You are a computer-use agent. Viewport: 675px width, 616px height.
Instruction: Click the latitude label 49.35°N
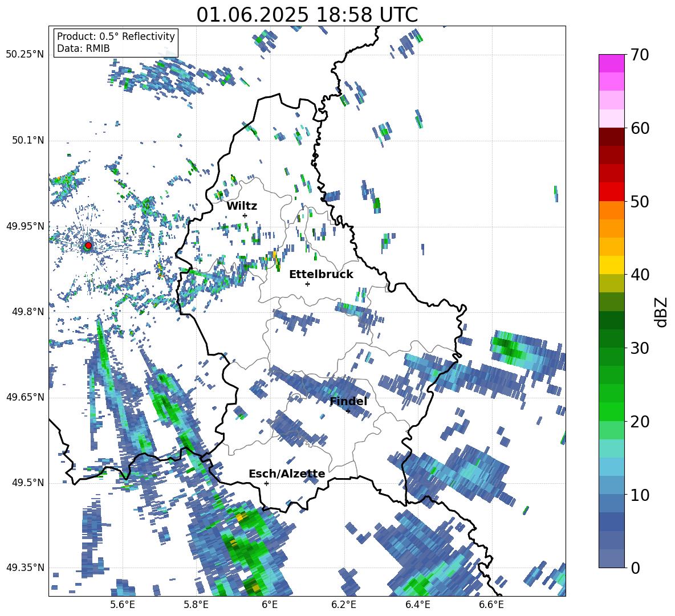(x=25, y=568)
